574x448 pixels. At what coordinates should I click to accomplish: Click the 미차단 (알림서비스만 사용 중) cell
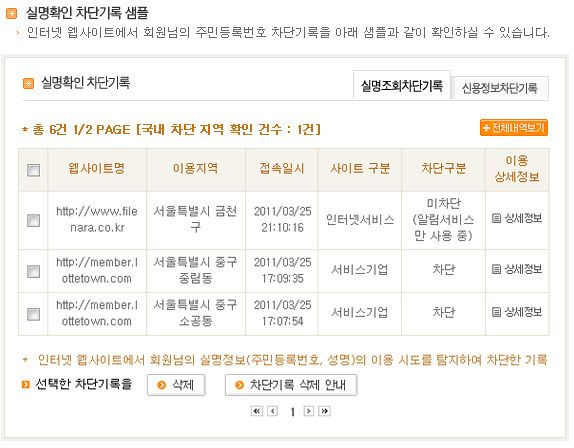pos(443,220)
